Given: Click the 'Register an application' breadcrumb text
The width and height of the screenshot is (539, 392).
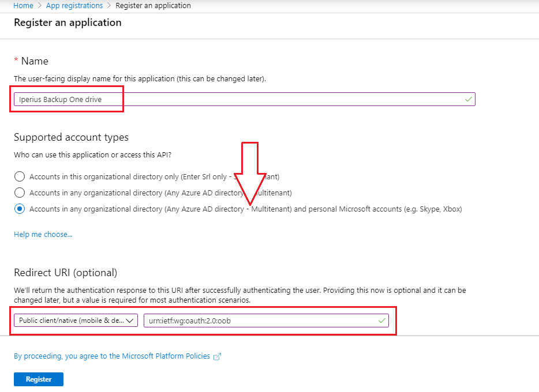Looking at the screenshot, I should tap(153, 6).
